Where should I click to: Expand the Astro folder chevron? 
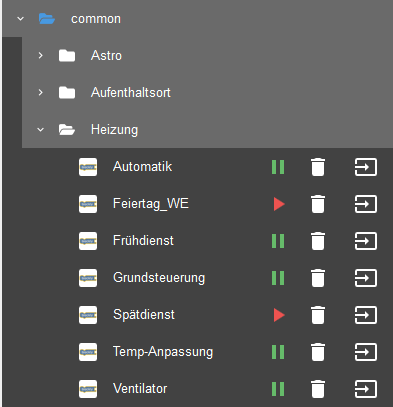tap(40, 55)
